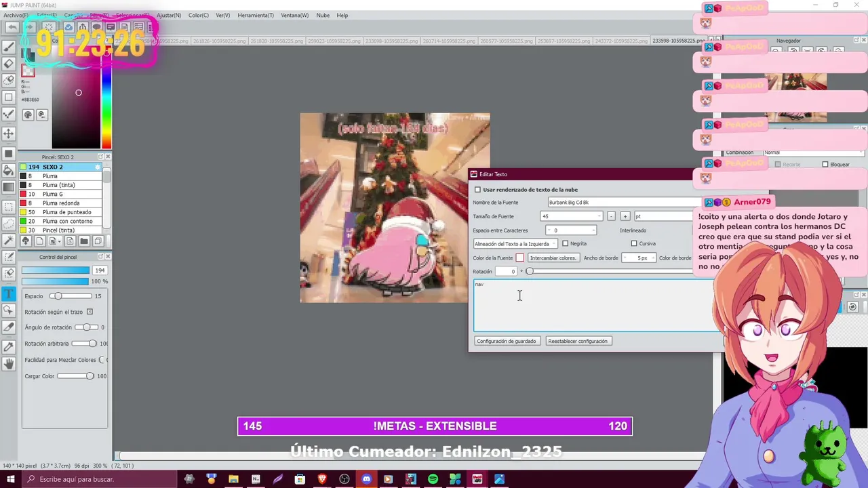
Task: Click the duplicate brush icon
Action: click(98, 241)
